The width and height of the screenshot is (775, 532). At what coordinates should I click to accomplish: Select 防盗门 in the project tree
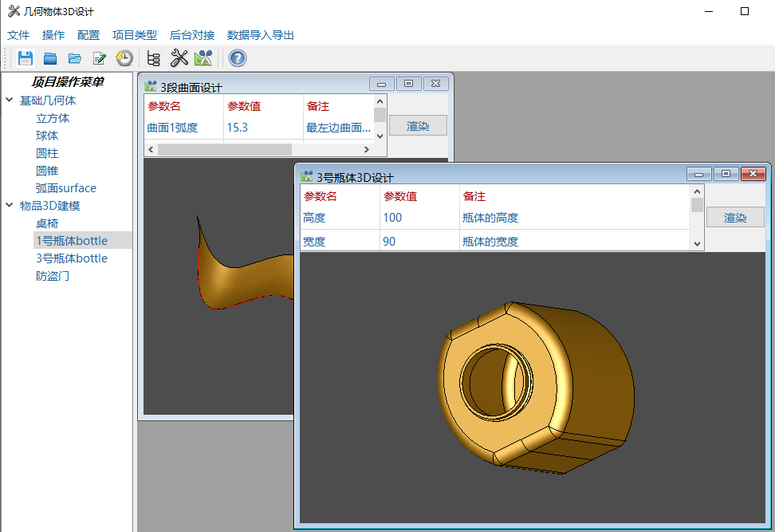pos(53,276)
